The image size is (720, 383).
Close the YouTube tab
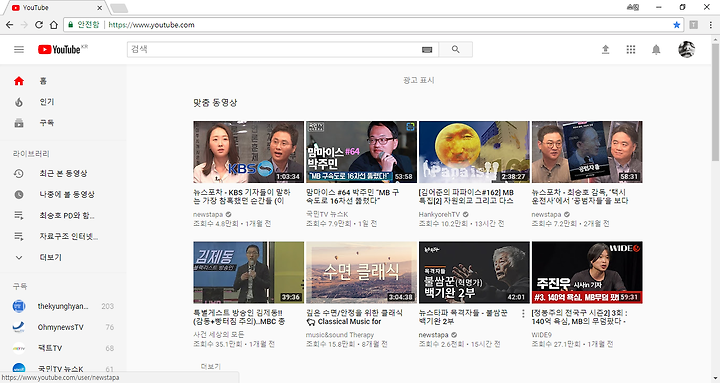pyautogui.click(x=100, y=8)
